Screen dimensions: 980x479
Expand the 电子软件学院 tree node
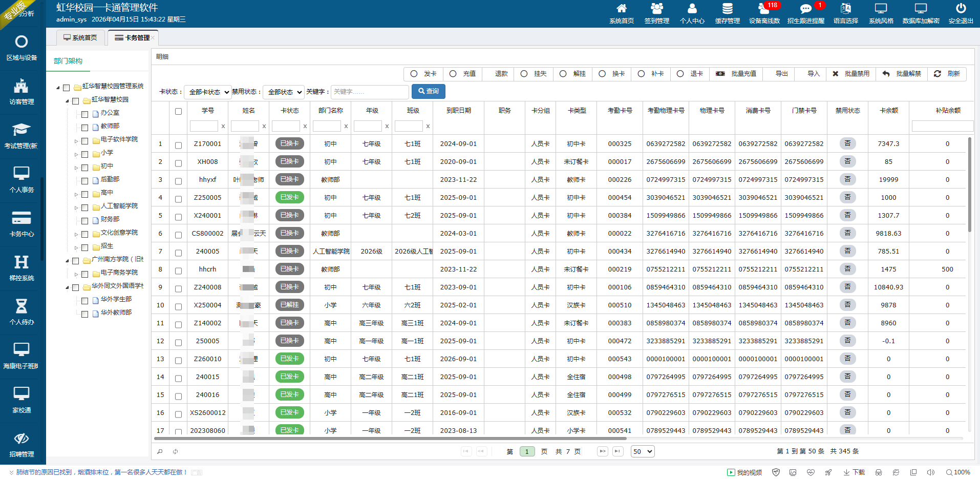[x=76, y=140]
